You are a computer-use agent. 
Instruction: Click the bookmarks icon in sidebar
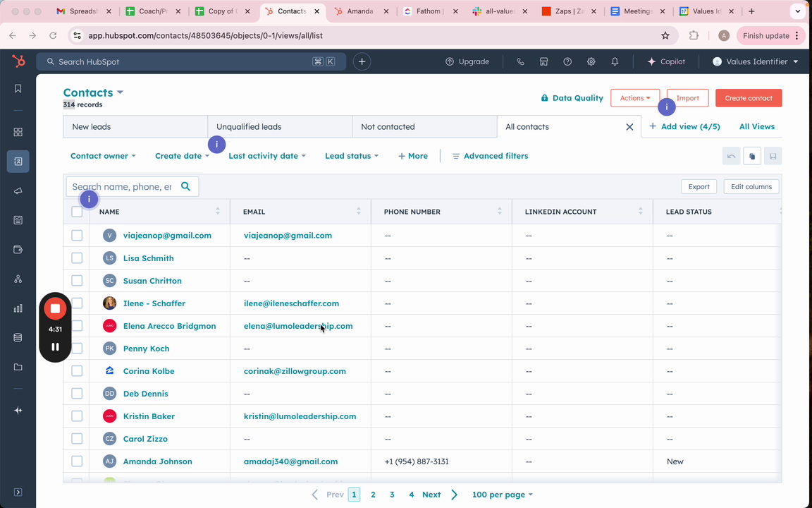(18, 89)
